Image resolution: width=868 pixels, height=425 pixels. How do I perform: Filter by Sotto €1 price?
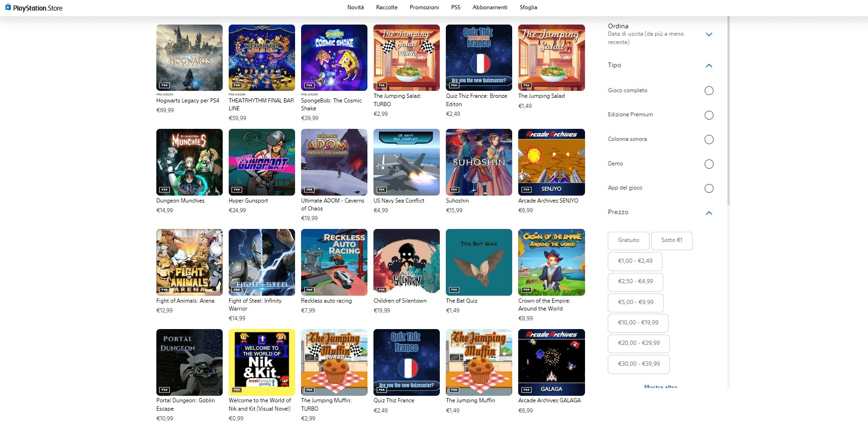point(672,241)
